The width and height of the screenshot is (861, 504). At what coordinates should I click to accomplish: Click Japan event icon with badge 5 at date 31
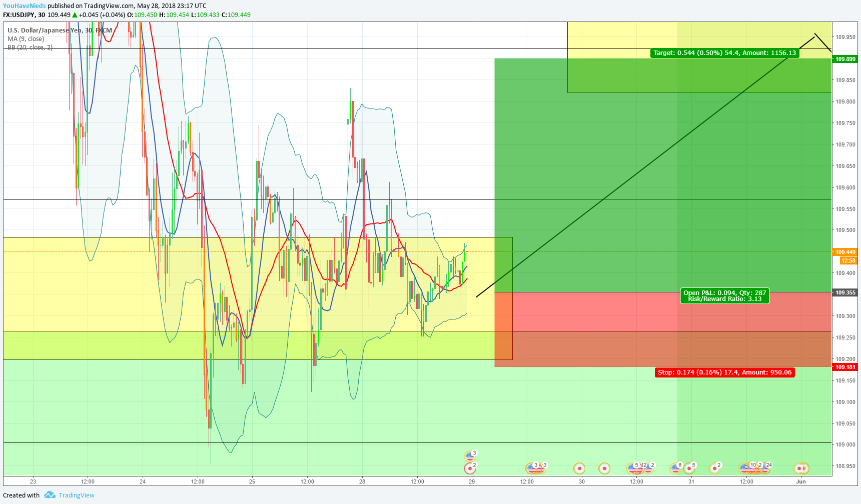[x=689, y=468]
